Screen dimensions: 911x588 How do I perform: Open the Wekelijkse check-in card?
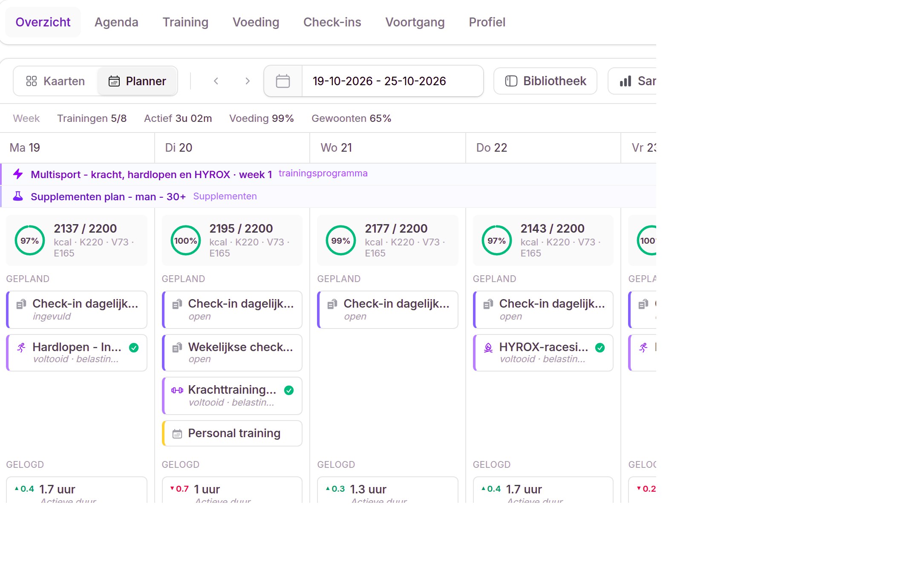[x=232, y=353]
